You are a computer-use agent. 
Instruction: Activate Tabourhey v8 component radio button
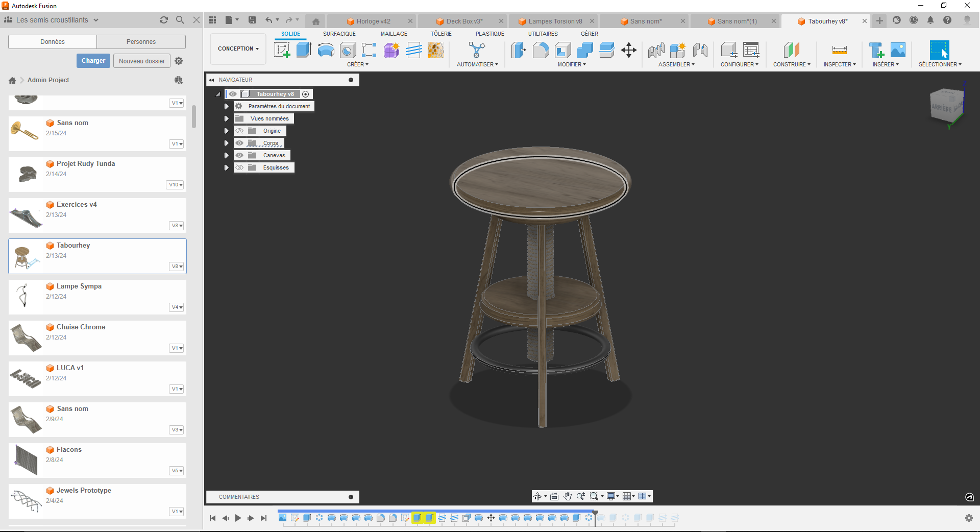point(305,94)
